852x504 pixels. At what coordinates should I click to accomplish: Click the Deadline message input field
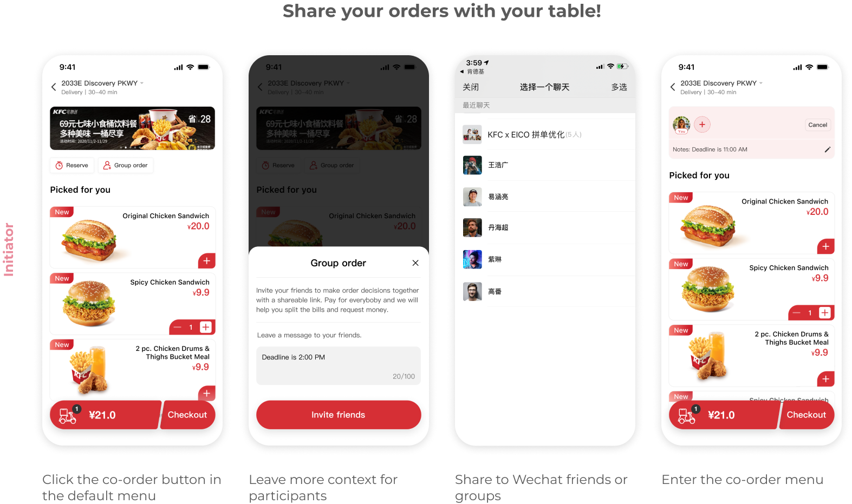tap(339, 366)
